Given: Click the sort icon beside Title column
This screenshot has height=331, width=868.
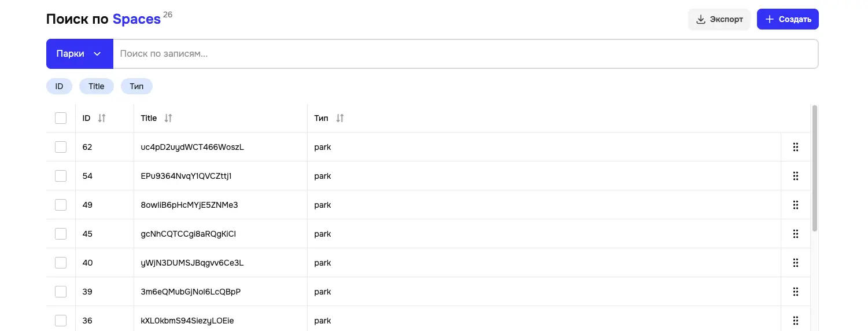Looking at the screenshot, I should (168, 118).
